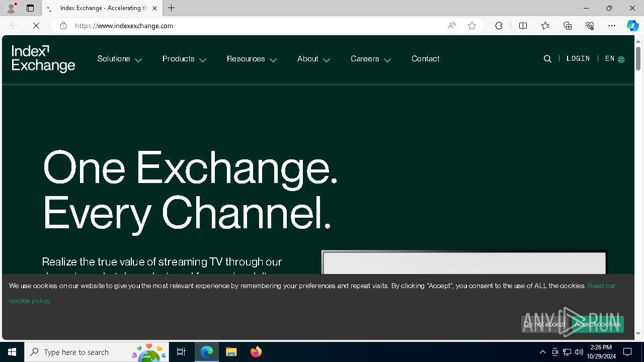The height and width of the screenshot is (362, 644).
Task: Open the Favorites list icon
Action: 545,26
